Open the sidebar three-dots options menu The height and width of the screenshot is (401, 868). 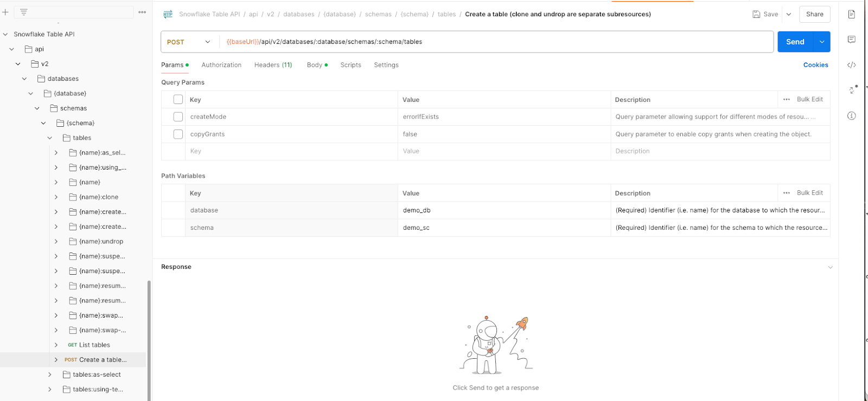tap(142, 12)
